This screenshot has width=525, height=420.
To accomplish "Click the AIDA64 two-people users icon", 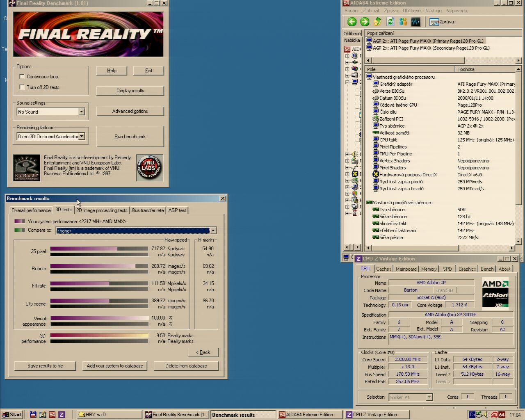I will coord(403,22).
